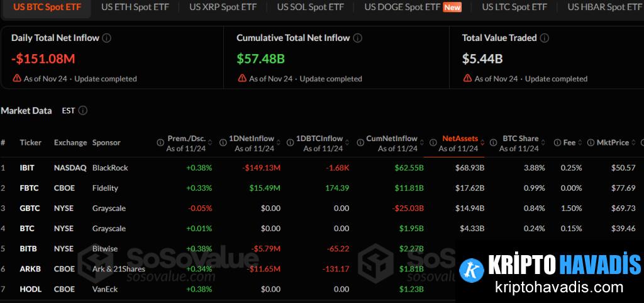Click the -$149.13M net inflow value

(261, 168)
